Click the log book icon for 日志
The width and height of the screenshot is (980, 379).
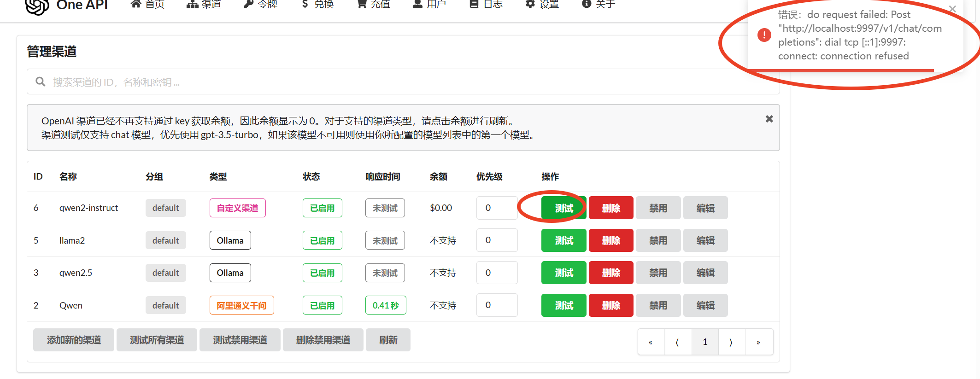pos(474,5)
